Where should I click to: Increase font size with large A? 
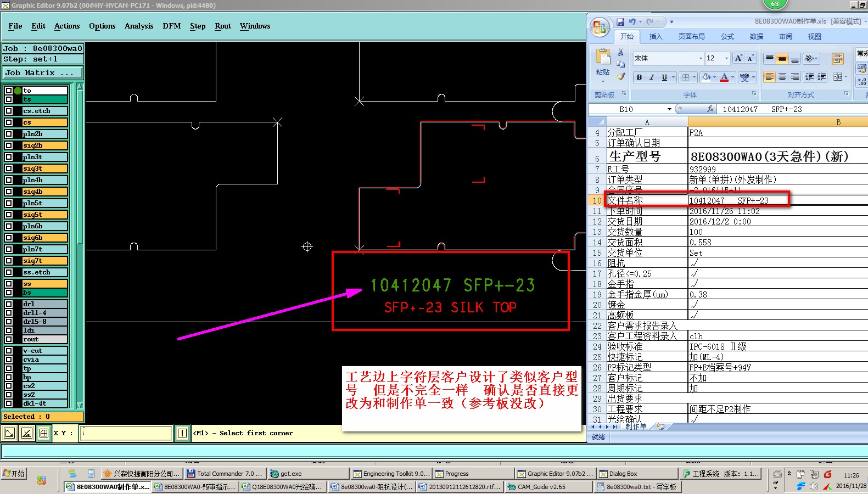[739, 58]
